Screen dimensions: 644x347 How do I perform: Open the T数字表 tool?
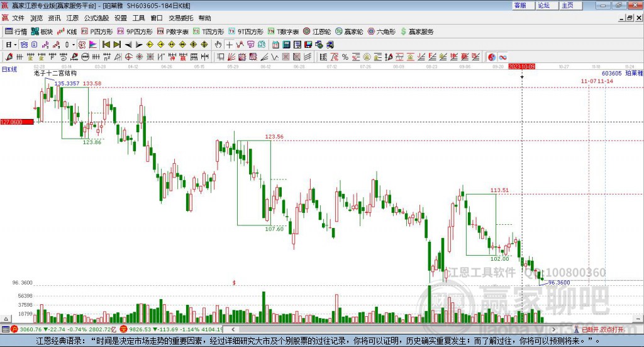click(x=284, y=31)
